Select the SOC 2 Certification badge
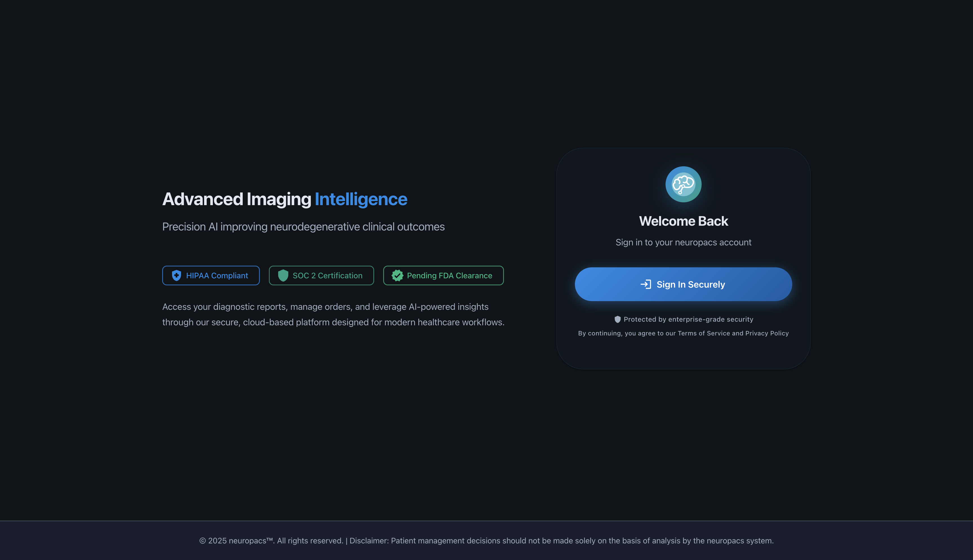The height and width of the screenshot is (560, 973). pos(321,275)
